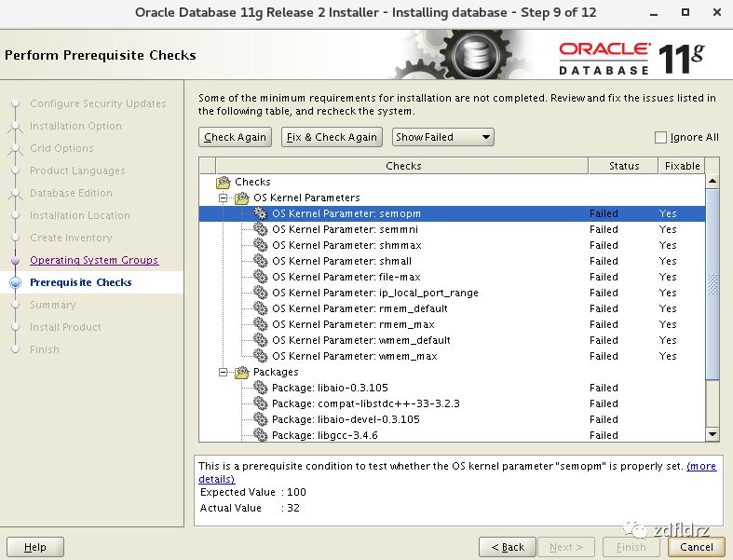Screen dimensions: 733x560
Task: Click Yes fixable value in shmmax row
Action: 668,245
